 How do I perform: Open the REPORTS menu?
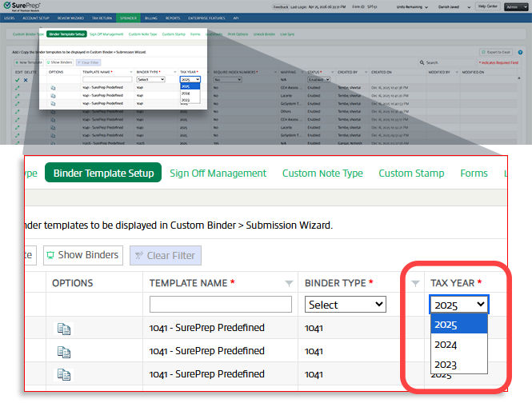[173, 18]
